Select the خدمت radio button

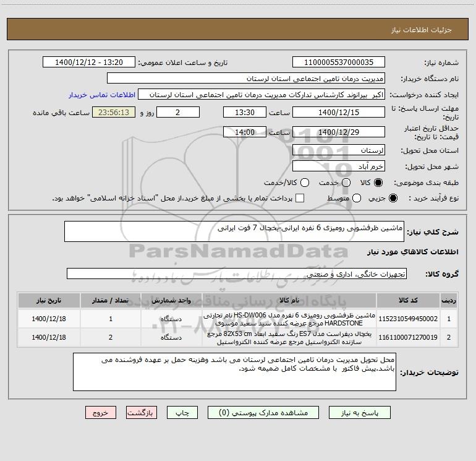[346, 183]
